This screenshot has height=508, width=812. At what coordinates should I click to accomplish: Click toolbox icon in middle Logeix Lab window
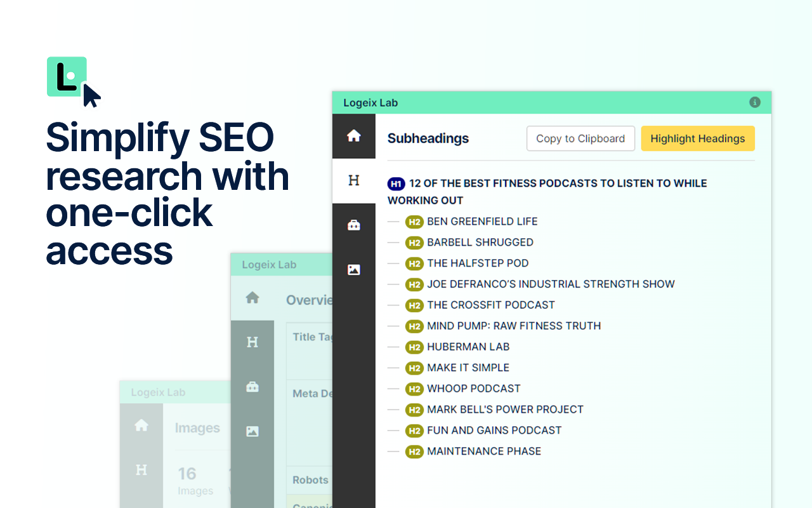click(252, 387)
